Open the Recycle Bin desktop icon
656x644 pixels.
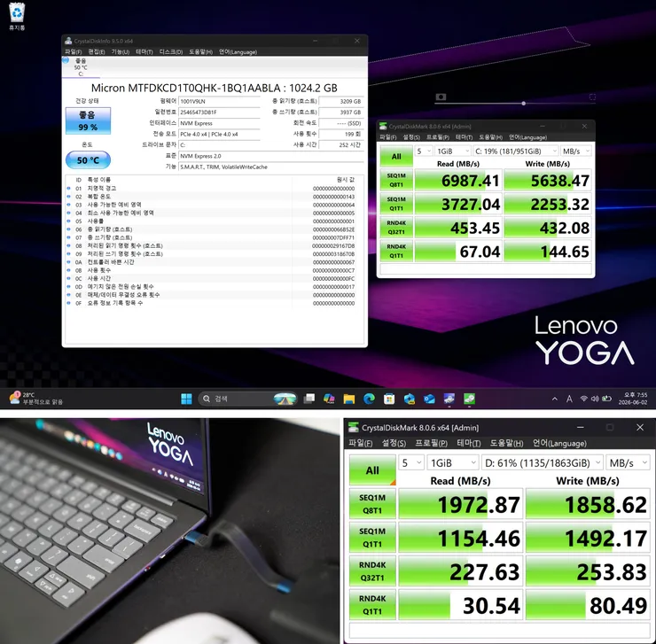[17, 16]
